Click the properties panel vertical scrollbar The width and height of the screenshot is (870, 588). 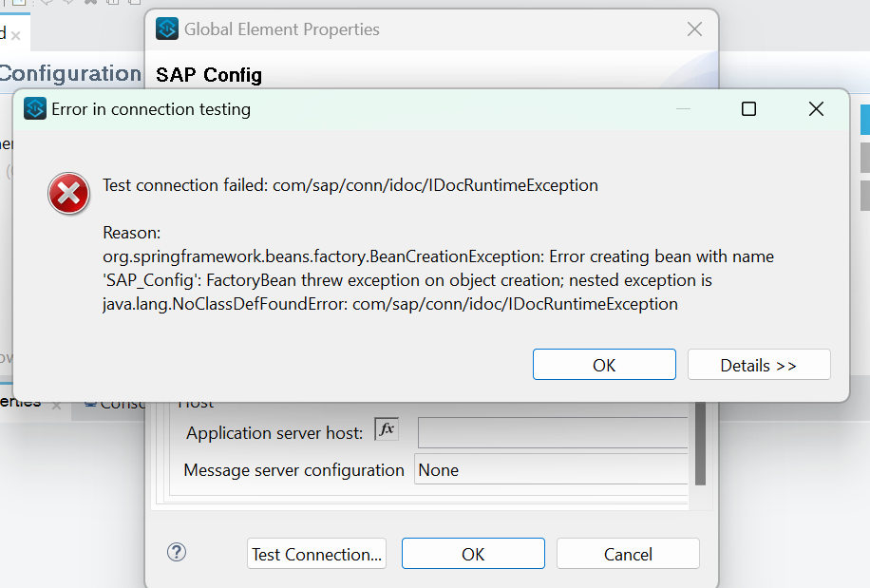click(x=700, y=446)
